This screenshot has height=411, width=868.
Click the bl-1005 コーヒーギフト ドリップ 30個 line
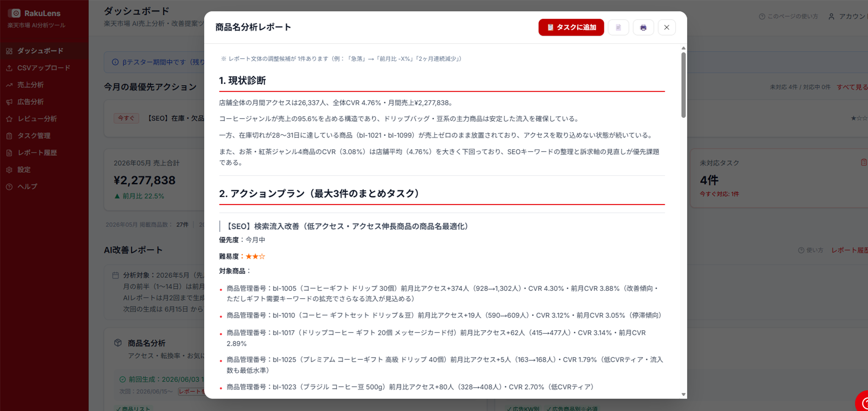[442, 294]
